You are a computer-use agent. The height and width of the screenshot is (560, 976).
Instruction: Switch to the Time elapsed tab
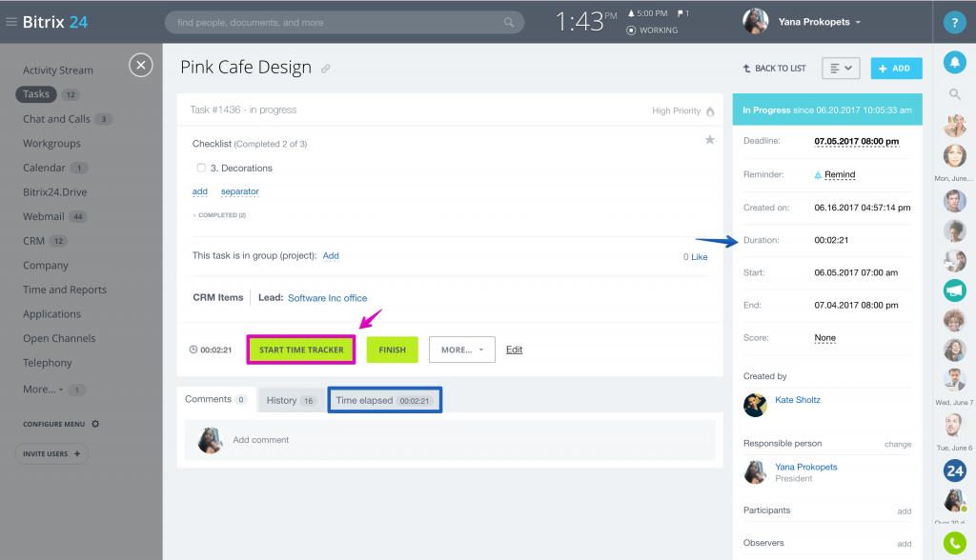pos(385,400)
